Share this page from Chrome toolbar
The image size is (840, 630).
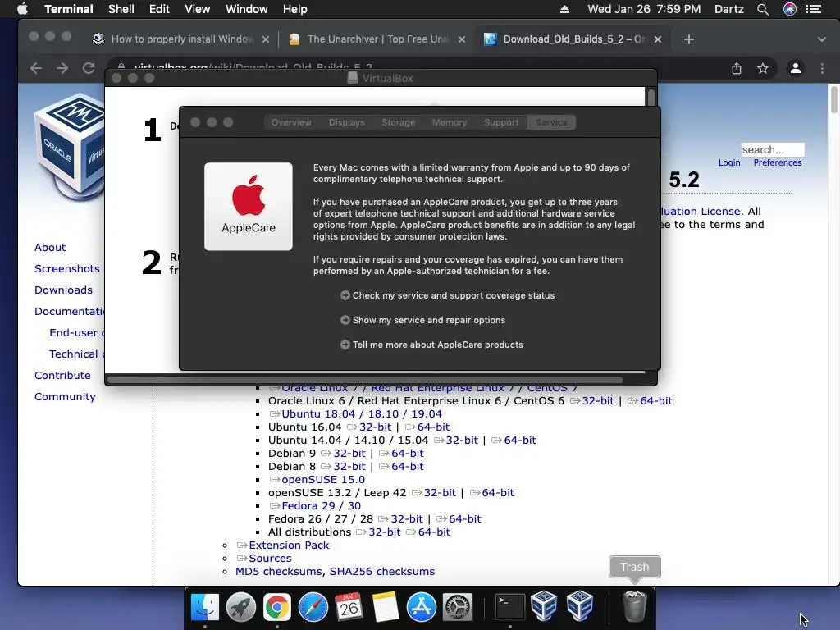click(737, 68)
